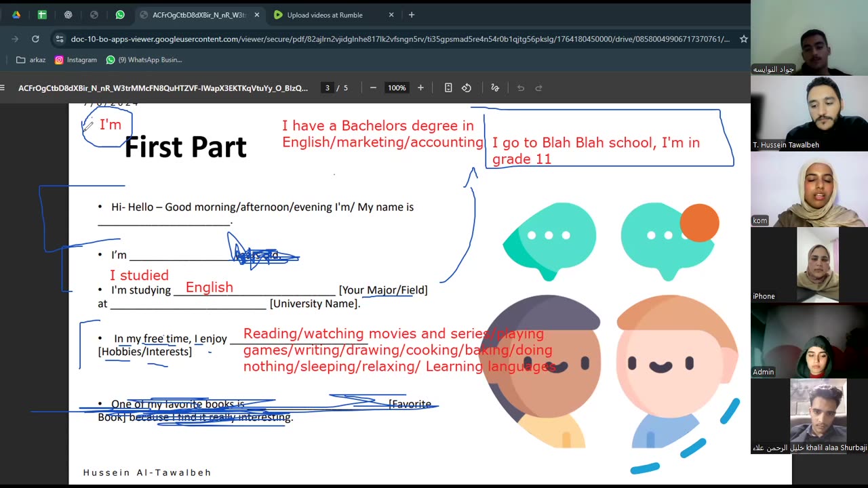The height and width of the screenshot is (488, 868).
Task: Open the ChatGPT pinned tab
Action: 68,15
